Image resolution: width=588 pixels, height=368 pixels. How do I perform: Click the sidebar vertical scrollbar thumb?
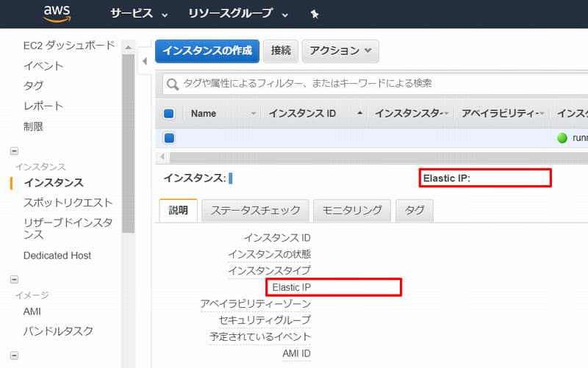(x=128, y=143)
